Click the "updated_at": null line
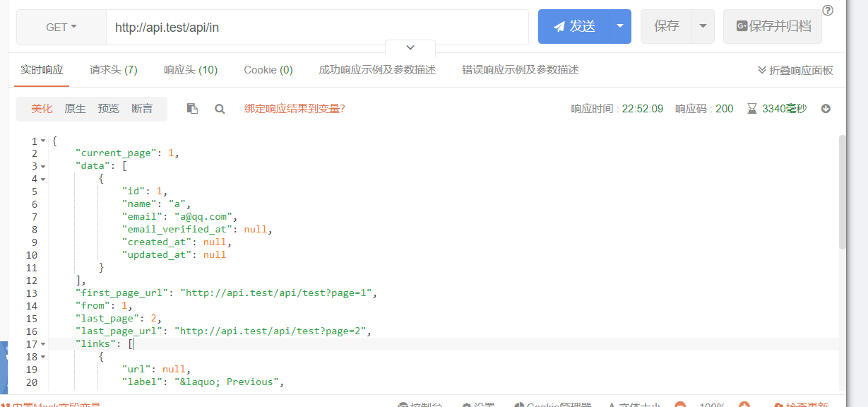868x407 pixels. 174,255
